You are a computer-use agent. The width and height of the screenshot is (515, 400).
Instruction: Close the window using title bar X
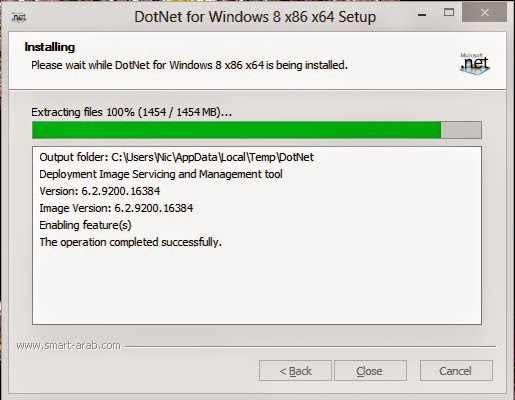coord(484,12)
